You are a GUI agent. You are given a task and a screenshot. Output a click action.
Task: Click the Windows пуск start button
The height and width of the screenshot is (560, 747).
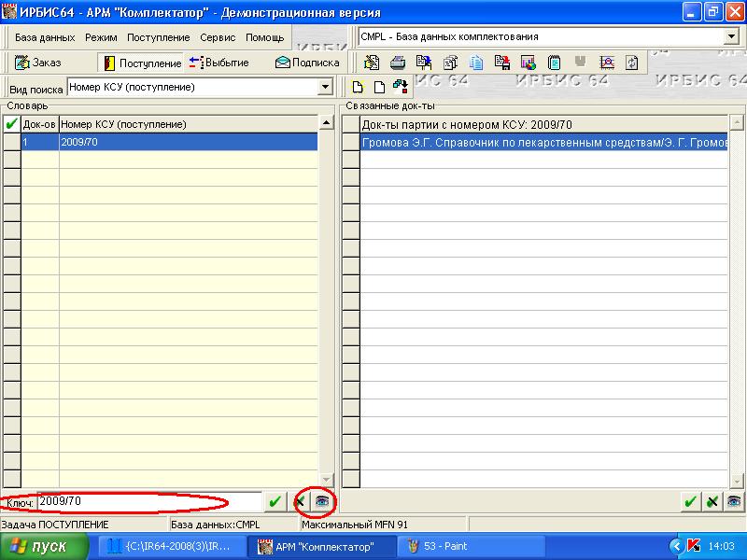44,546
